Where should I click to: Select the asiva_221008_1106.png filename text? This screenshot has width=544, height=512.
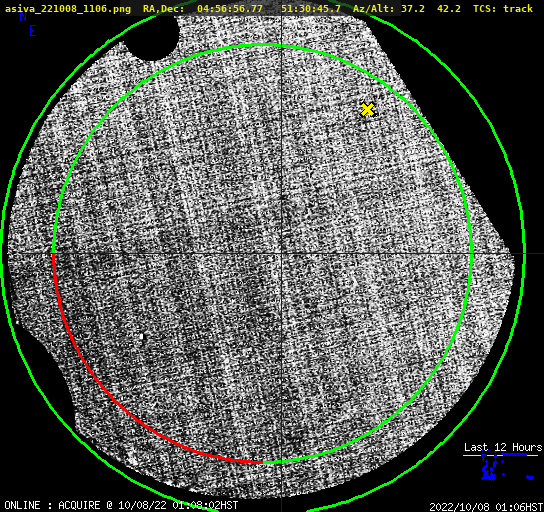pyautogui.click(x=68, y=9)
